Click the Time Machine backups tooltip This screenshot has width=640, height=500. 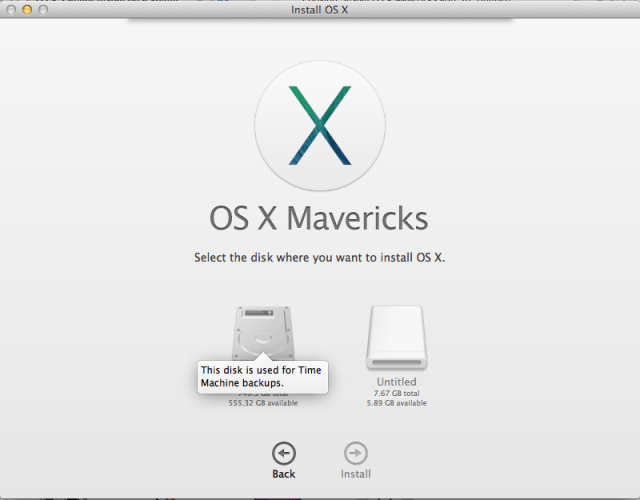point(263,376)
